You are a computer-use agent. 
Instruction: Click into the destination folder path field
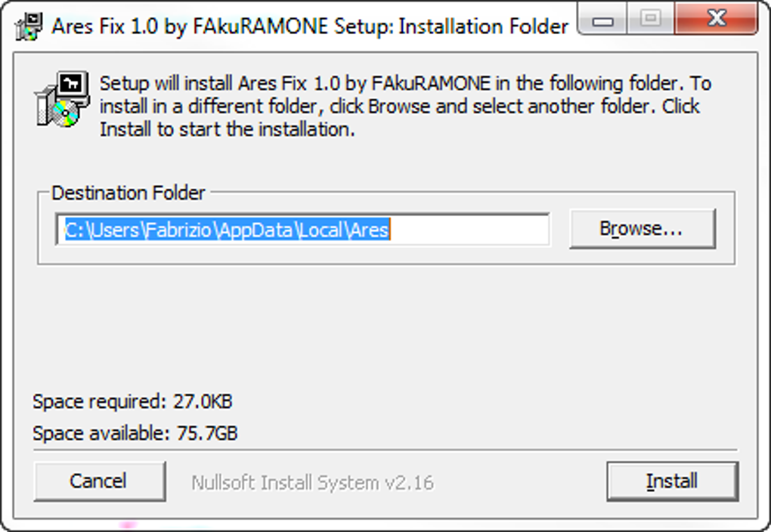click(x=302, y=230)
